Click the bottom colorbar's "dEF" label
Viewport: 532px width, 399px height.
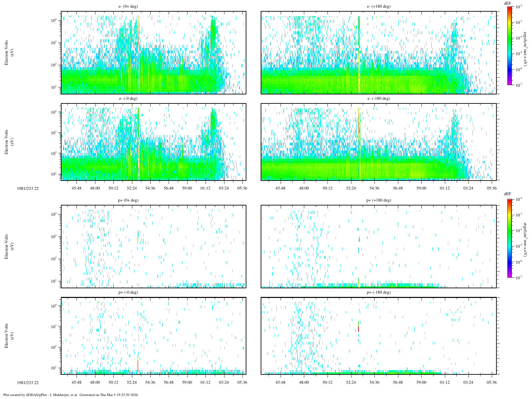coord(507,194)
